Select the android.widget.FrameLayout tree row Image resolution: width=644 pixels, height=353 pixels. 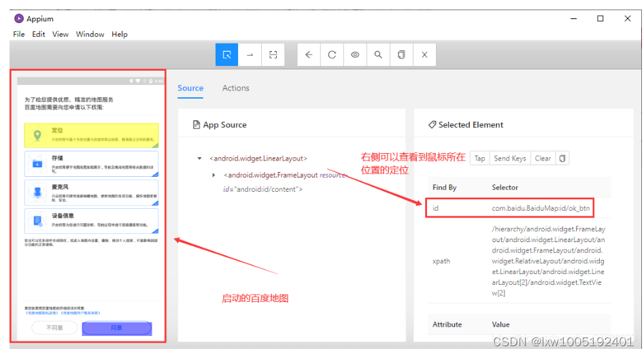click(x=286, y=182)
